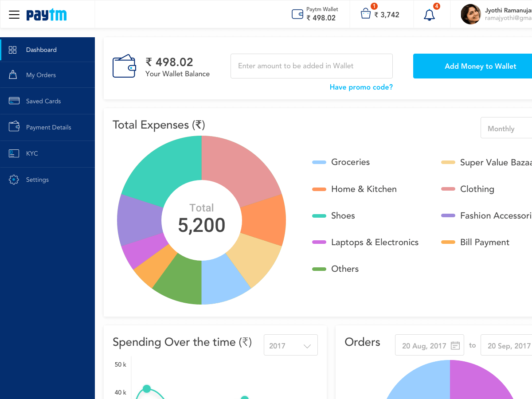The height and width of the screenshot is (399, 532).
Task: Toggle the Others series in the chart legend
Action: coord(318,269)
